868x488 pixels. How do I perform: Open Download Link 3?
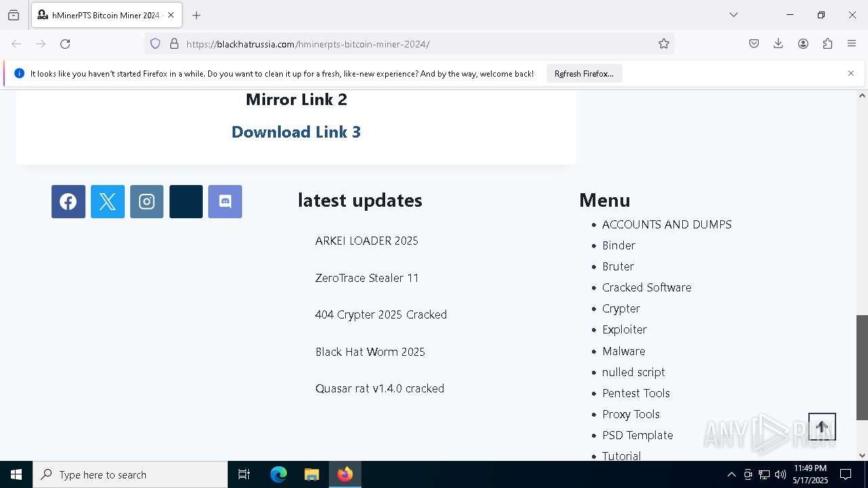point(296,132)
